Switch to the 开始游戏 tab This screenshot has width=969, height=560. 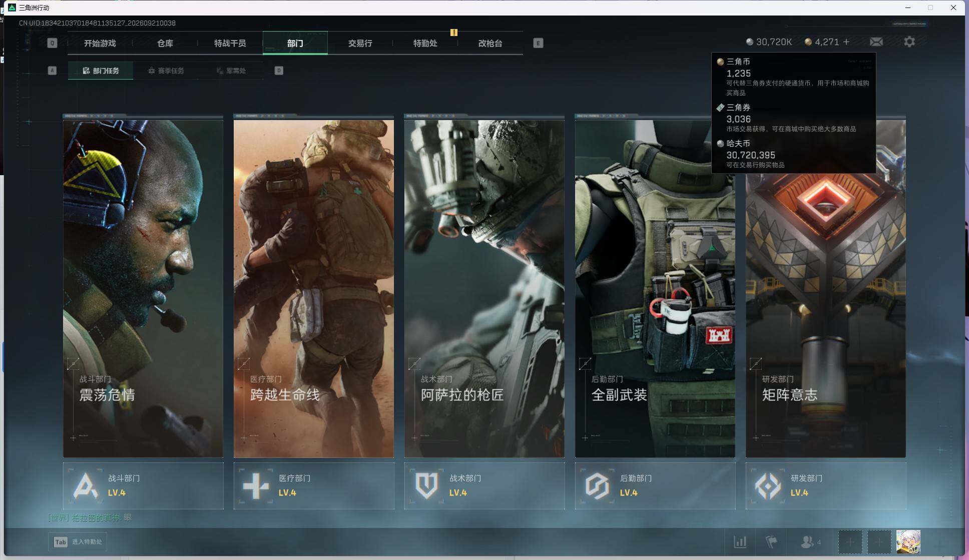[100, 43]
